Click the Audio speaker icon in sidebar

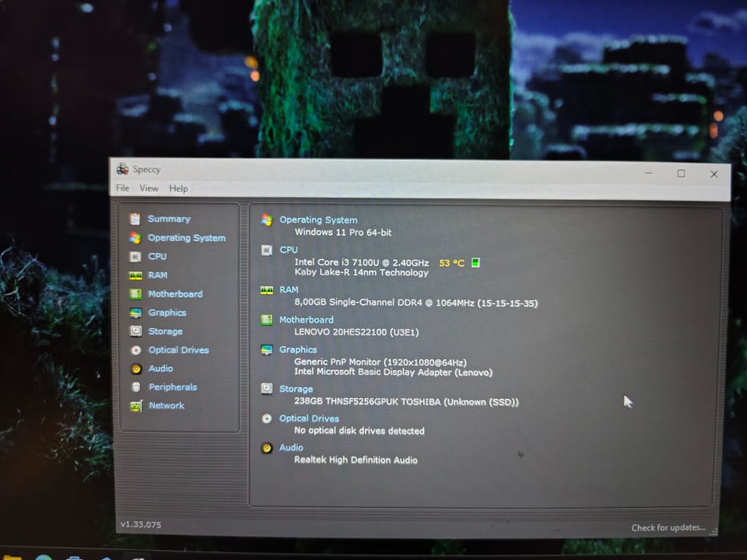coord(136,369)
